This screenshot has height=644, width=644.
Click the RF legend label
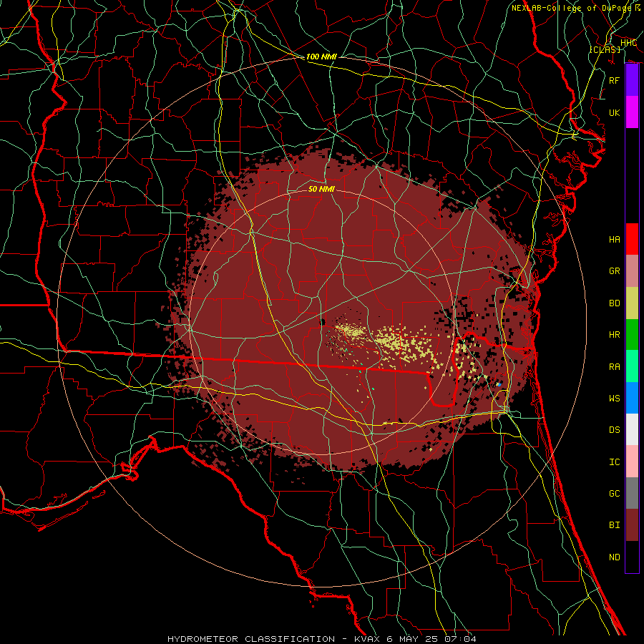pyautogui.click(x=614, y=80)
